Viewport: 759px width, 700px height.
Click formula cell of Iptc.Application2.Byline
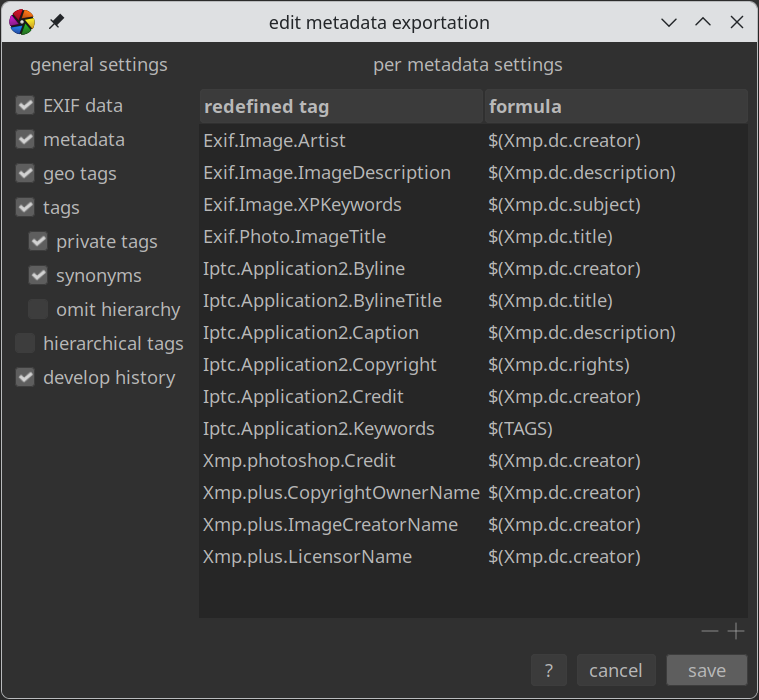click(x=564, y=269)
